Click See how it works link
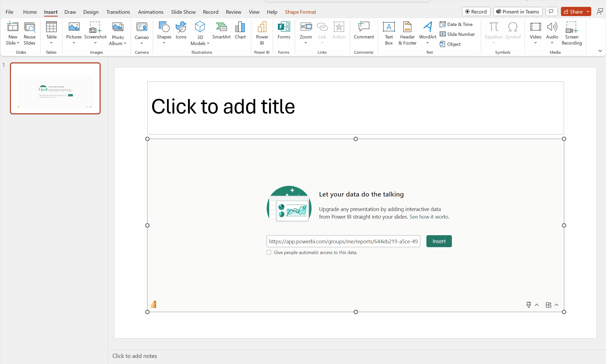Image resolution: width=606 pixels, height=364 pixels. [429, 216]
